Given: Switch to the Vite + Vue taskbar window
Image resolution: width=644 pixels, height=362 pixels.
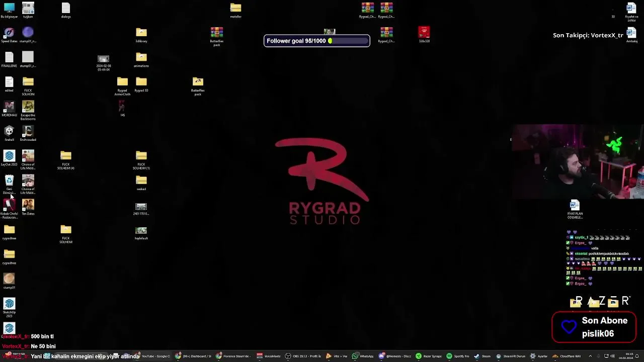Looking at the screenshot, I should pyautogui.click(x=337, y=356).
